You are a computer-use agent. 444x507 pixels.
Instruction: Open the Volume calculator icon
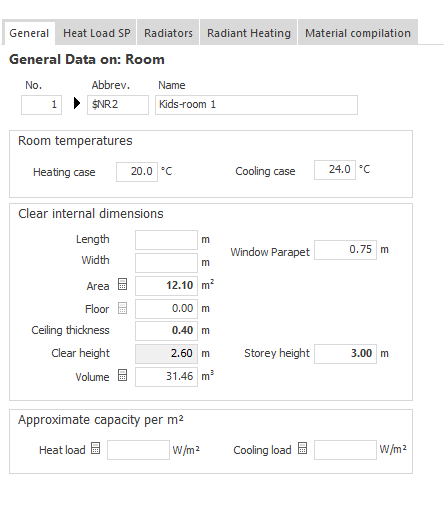coord(122,375)
